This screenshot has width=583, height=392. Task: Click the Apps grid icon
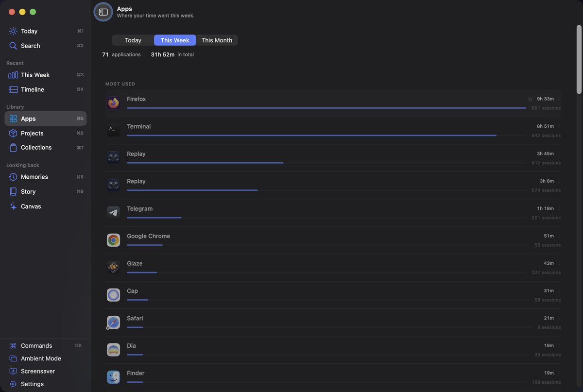(13, 119)
